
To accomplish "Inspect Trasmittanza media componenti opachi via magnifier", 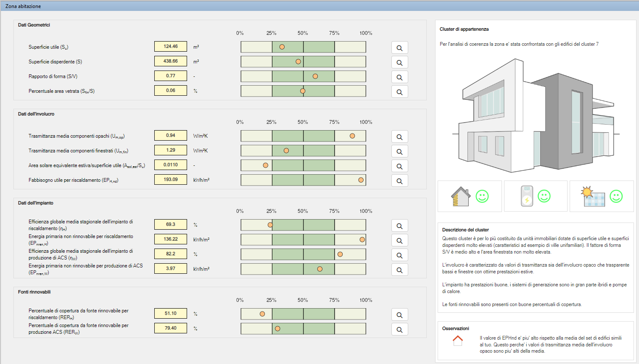I will tap(399, 137).
